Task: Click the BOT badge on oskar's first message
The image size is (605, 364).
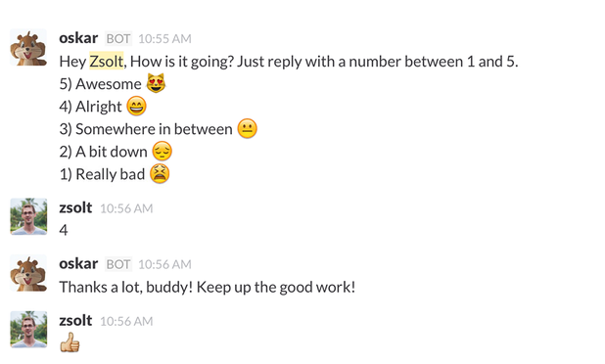Action: click(x=118, y=38)
